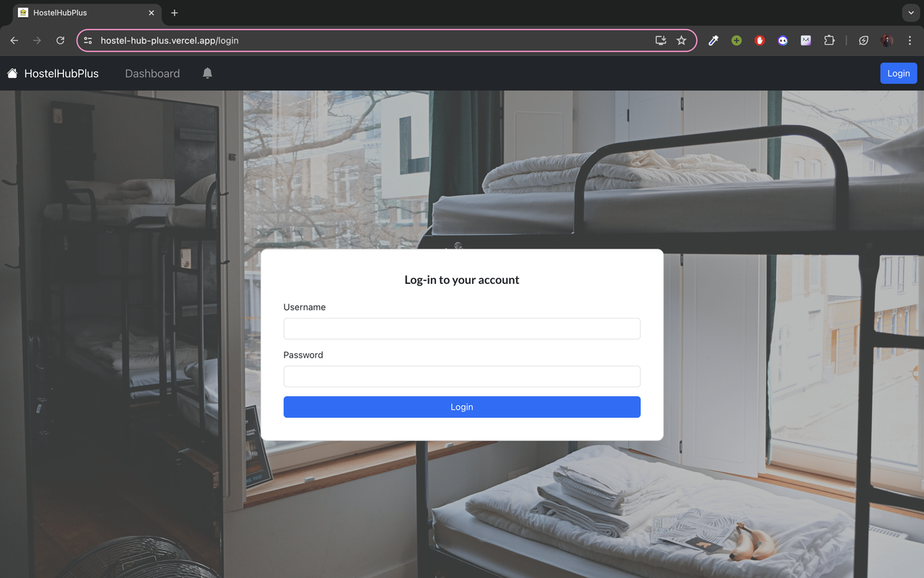Open notifications via the bell icon
924x578 pixels.
point(207,73)
